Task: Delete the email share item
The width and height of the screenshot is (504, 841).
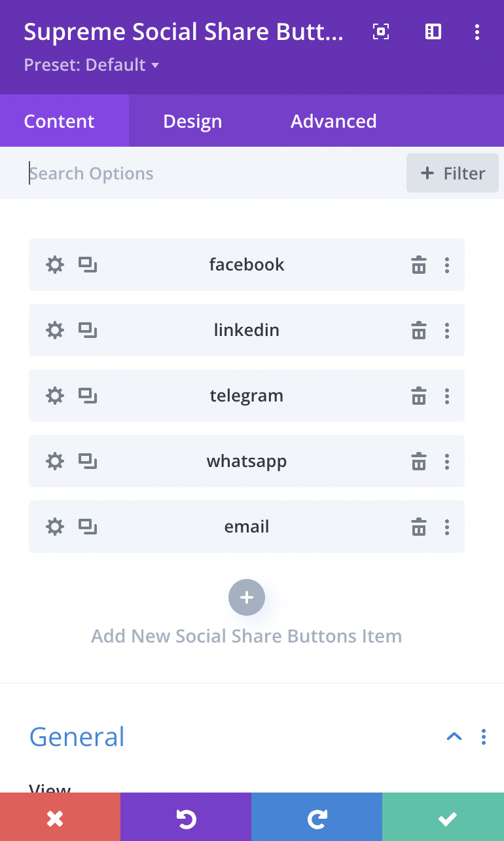Action: tap(419, 527)
